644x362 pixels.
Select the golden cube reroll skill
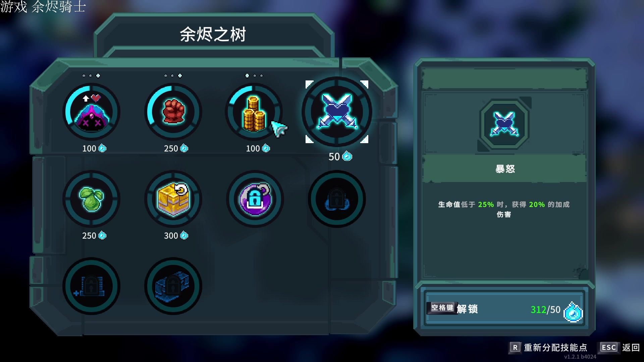tap(173, 199)
